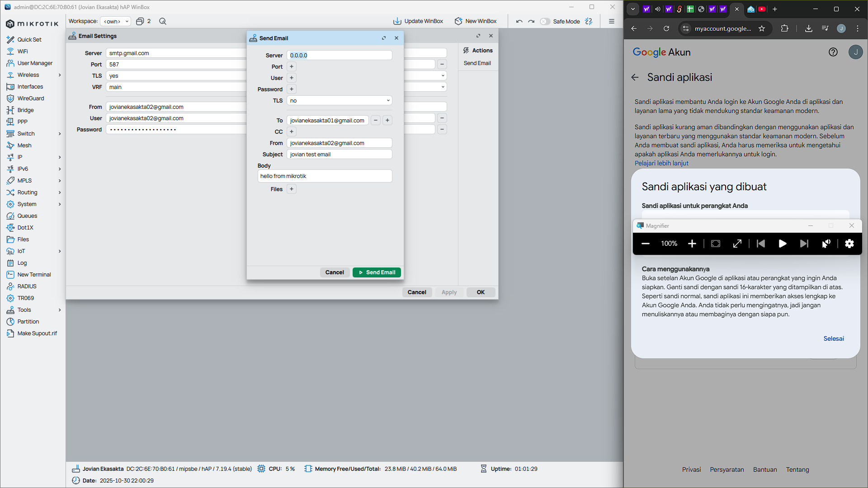Click the RADIUS sidebar icon
868x488 pixels.
point(10,286)
